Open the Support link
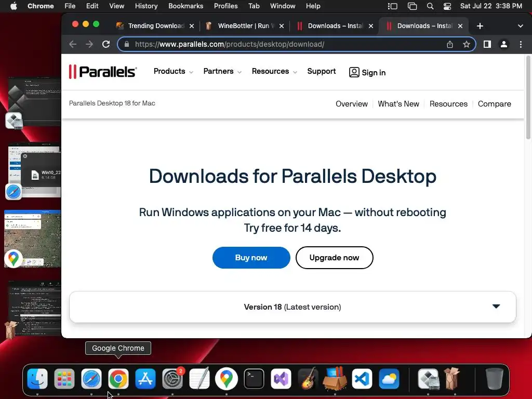 coord(321,71)
